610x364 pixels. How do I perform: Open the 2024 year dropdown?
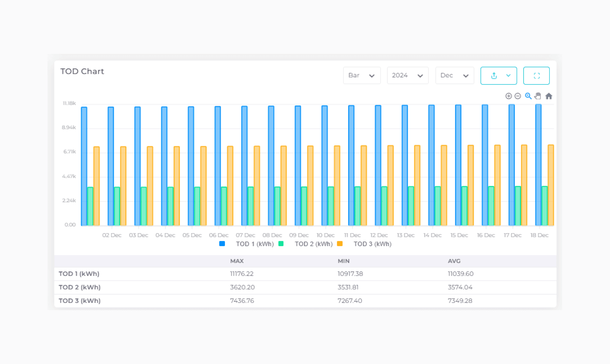click(407, 76)
